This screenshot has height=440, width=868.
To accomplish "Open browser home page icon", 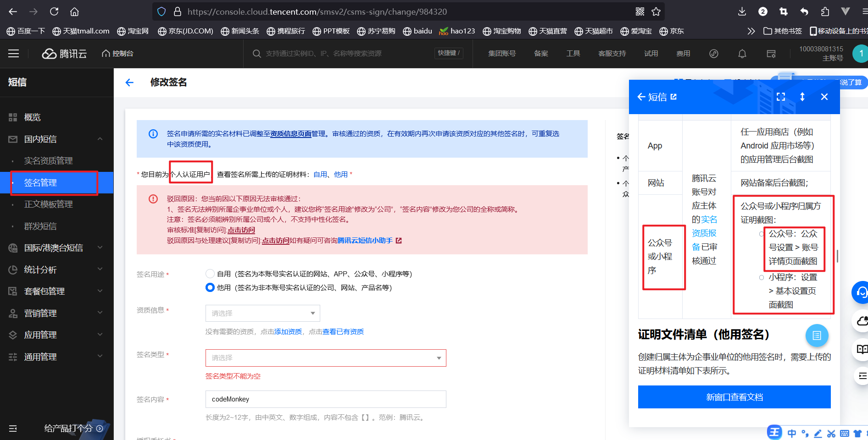I will pos(74,11).
